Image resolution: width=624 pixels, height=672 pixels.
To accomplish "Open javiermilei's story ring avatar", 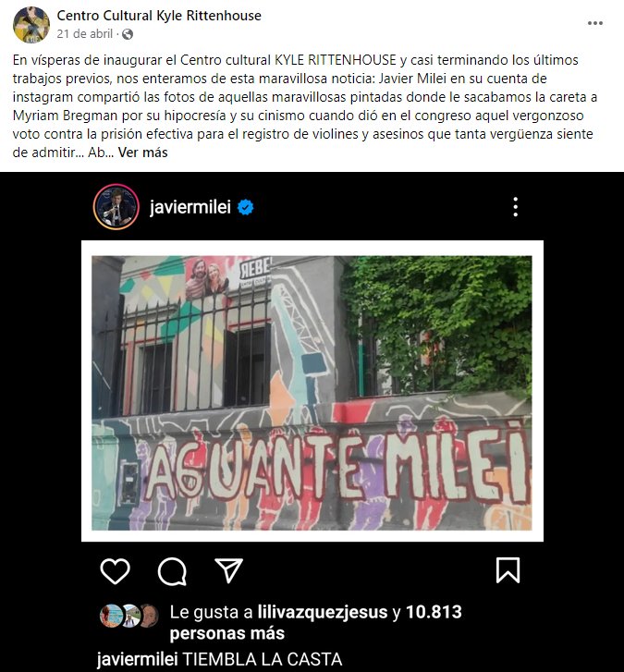I will pos(116,207).
